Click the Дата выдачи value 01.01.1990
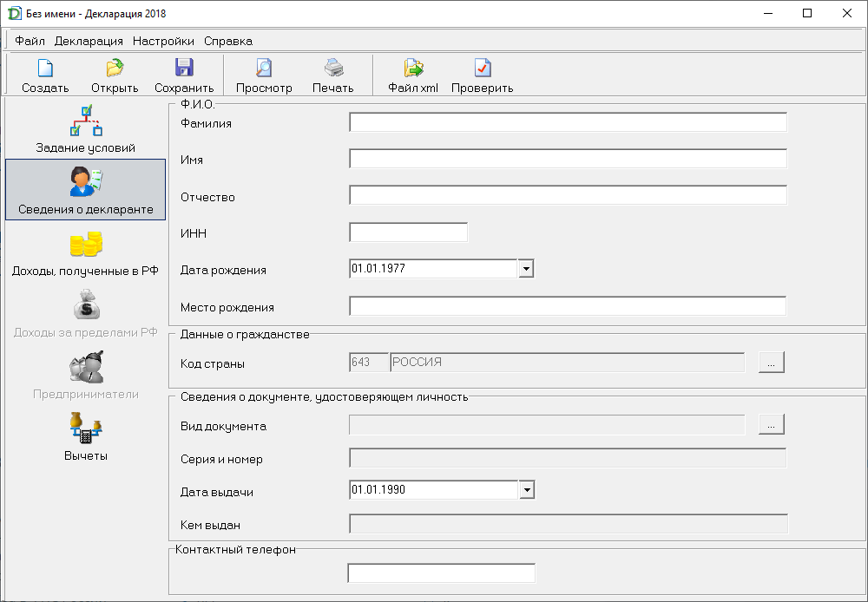Viewport: 868px width, 602px height. pyautogui.click(x=378, y=490)
